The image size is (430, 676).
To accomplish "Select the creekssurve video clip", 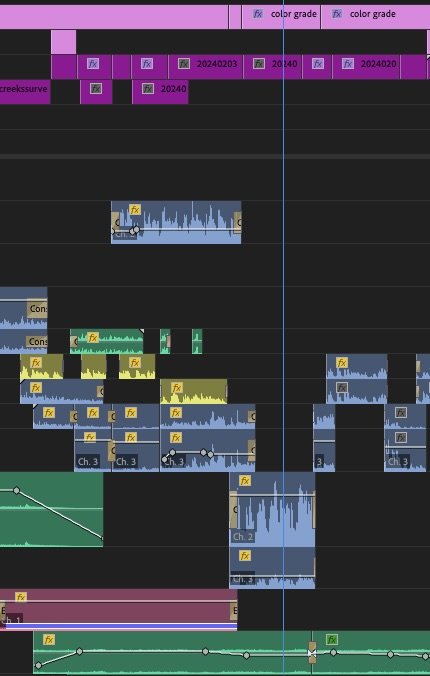I will click(x=25, y=91).
